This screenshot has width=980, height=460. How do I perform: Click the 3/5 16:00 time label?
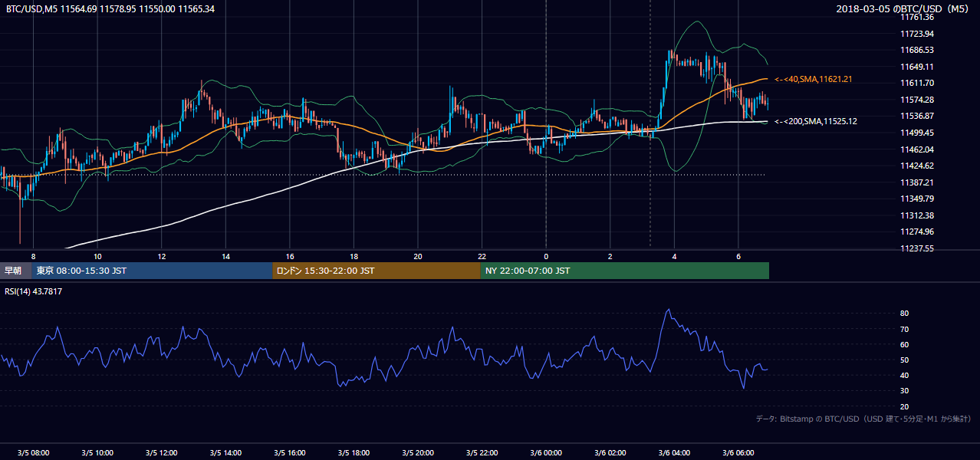point(289,453)
